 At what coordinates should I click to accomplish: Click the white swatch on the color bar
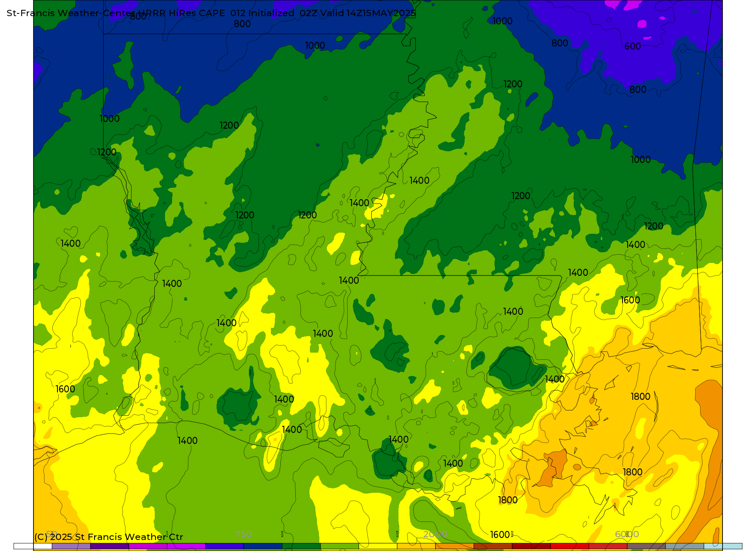click(33, 546)
